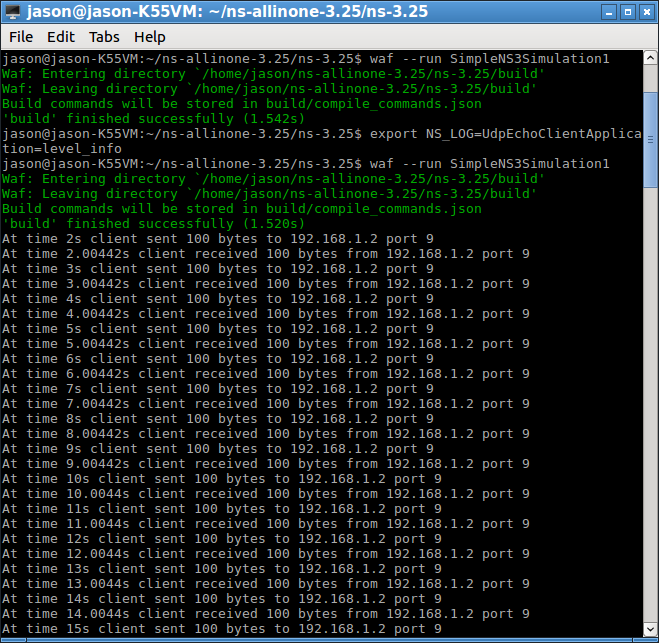Click 'At time 8.00442s client received' line
Screen dimensions: 659x643
click(266, 434)
